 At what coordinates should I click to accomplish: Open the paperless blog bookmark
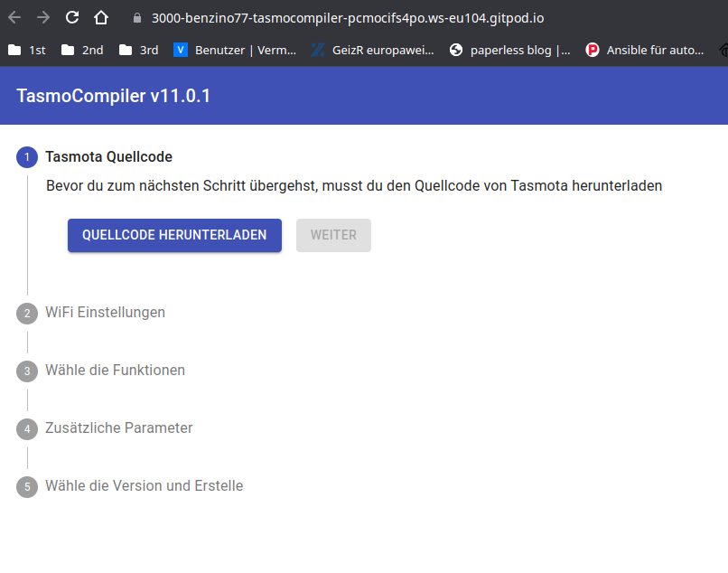point(509,50)
